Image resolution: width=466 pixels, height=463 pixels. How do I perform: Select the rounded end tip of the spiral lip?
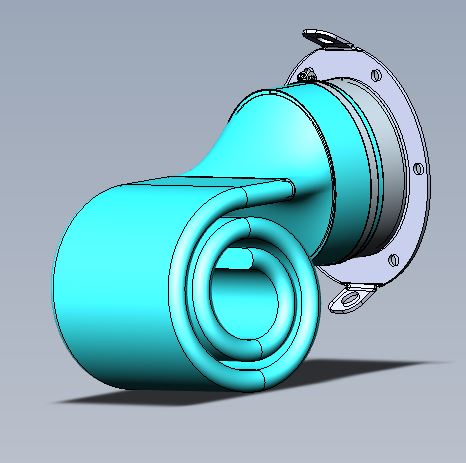pos(289,189)
